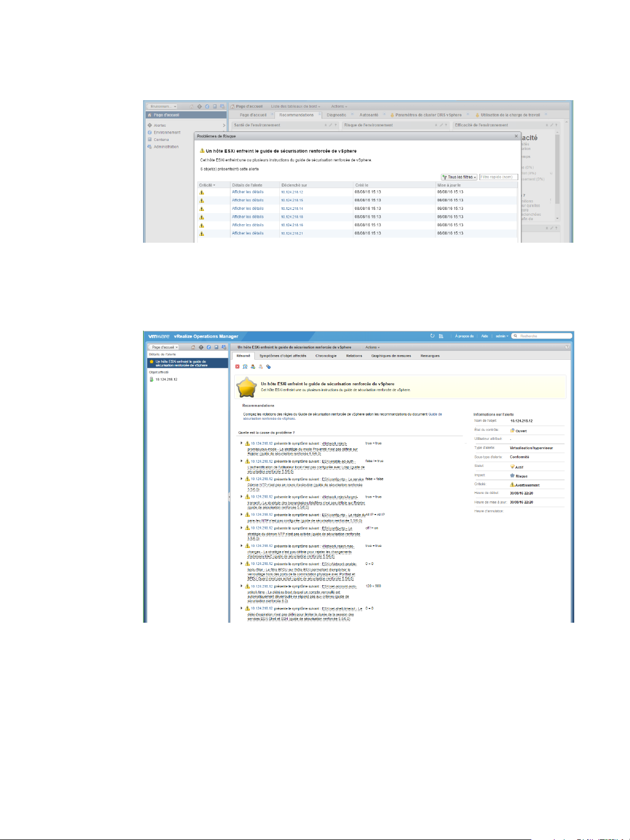630x840 pixels.
Task: Open the 10.124.218.16 host link in the table
Action: [x=292, y=225]
